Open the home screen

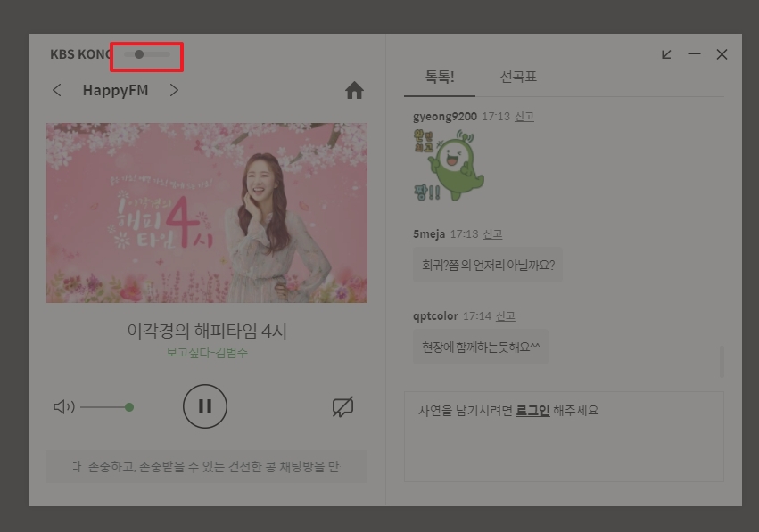coord(354,89)
